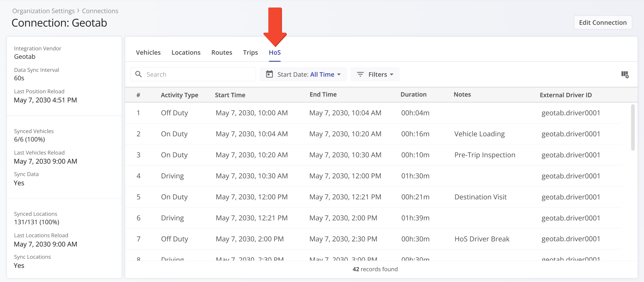The image size is (644, 282).
Task: Click the Notes column header
Action: pos(462,95)
